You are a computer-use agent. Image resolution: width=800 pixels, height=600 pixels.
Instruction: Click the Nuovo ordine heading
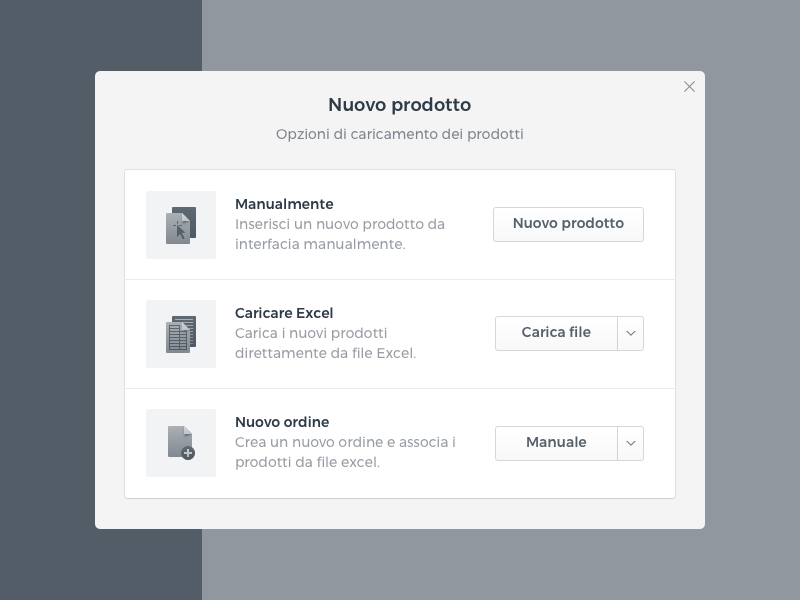pos(282,422)
